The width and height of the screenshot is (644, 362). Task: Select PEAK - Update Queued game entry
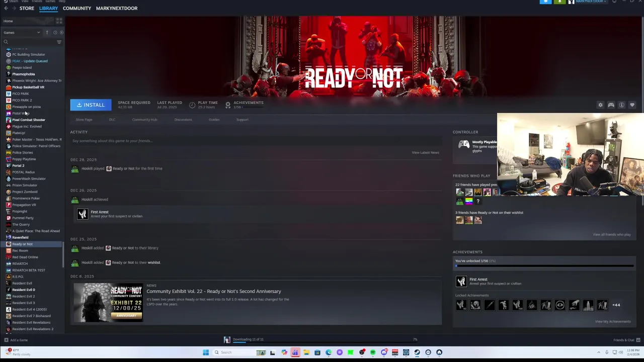click(30, 61)
